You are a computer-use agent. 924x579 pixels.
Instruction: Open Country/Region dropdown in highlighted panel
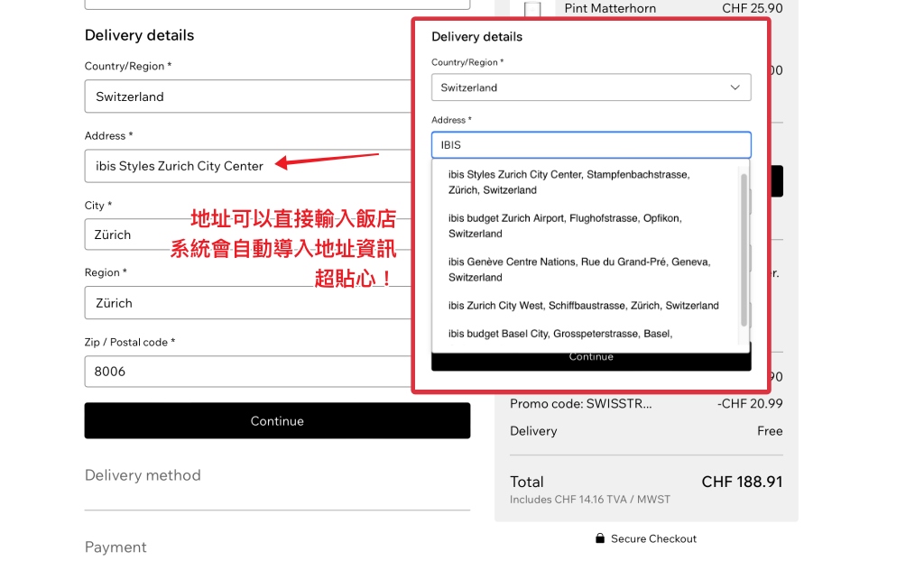[x=591, y=87]
